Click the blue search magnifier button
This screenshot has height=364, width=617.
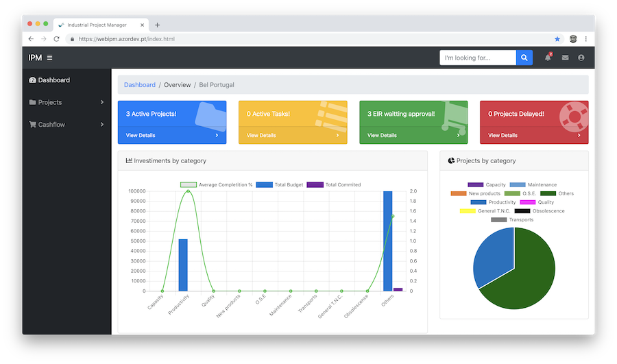[524, 58]
